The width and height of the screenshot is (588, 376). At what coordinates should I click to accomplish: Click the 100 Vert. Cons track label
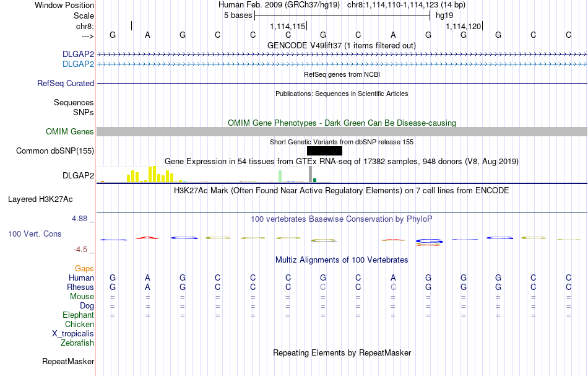[x=35, y=234]
